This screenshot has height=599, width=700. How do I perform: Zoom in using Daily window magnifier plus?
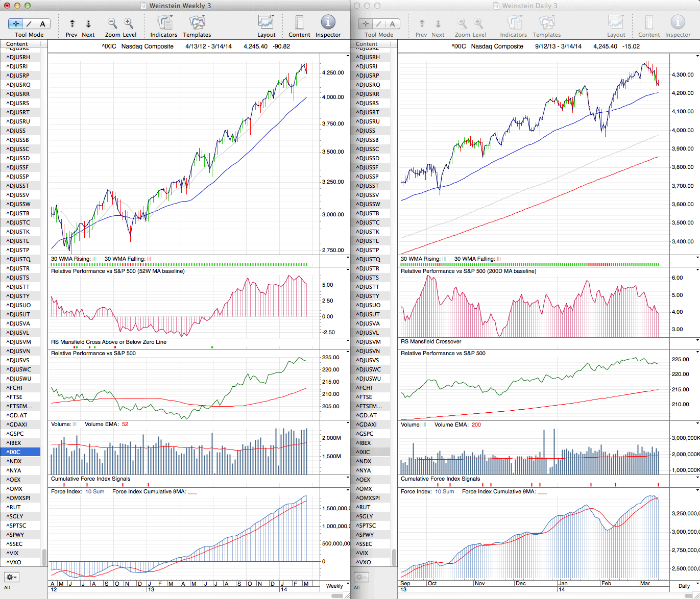[x=478, y=23]
